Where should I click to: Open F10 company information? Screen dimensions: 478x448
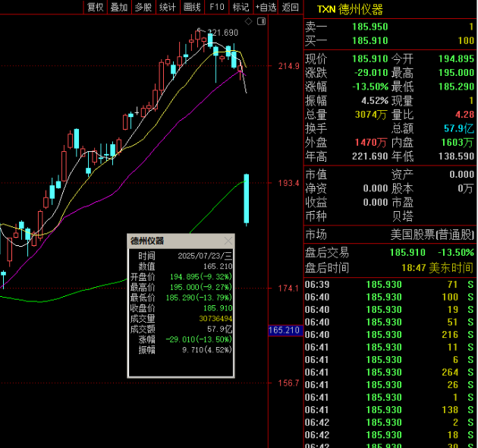pos(217,7)
